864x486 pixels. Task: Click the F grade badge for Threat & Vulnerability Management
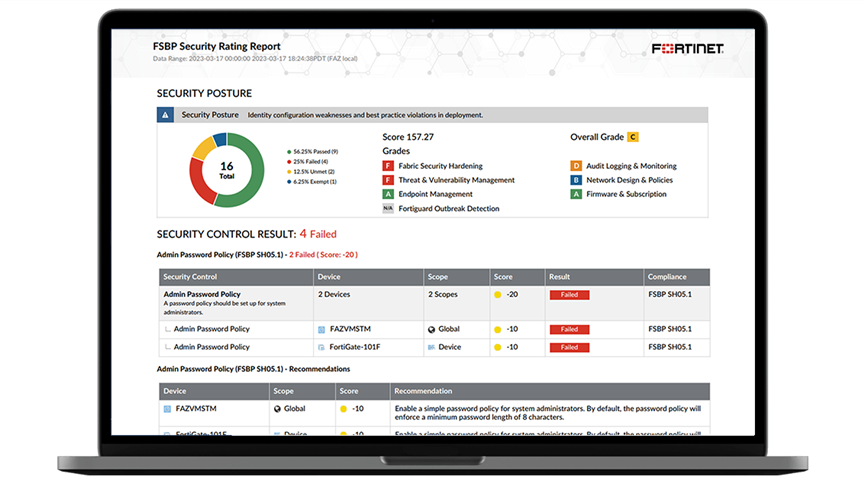[388, 180]
